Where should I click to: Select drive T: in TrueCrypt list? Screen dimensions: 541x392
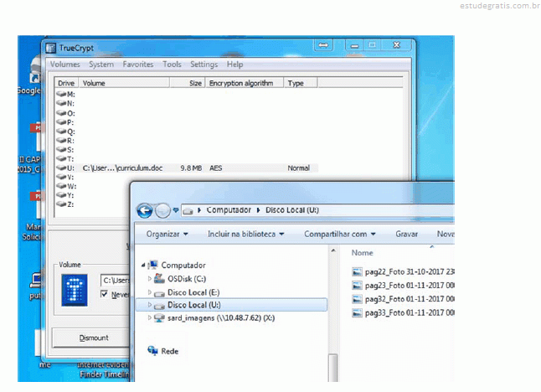(66, 159)
